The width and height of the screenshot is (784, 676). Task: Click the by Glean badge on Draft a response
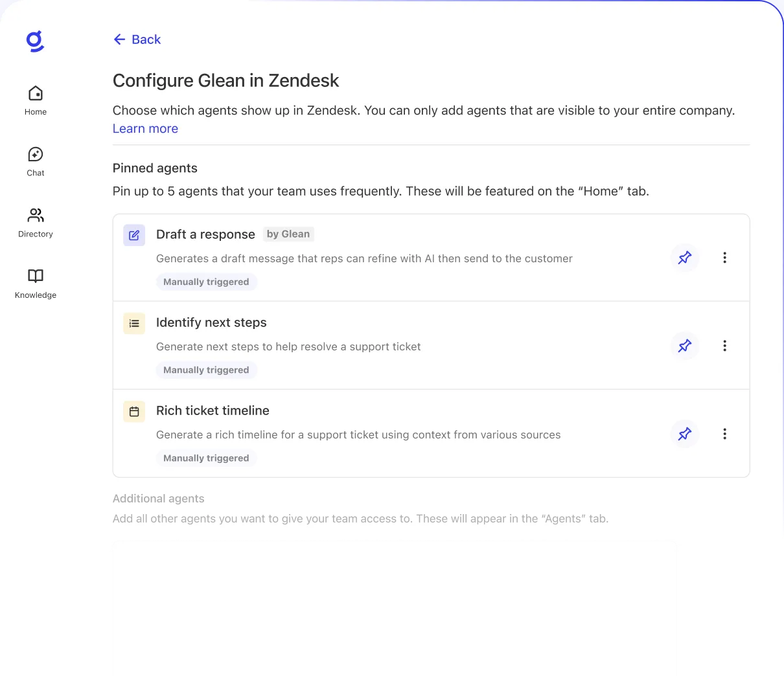coord(288,234)
